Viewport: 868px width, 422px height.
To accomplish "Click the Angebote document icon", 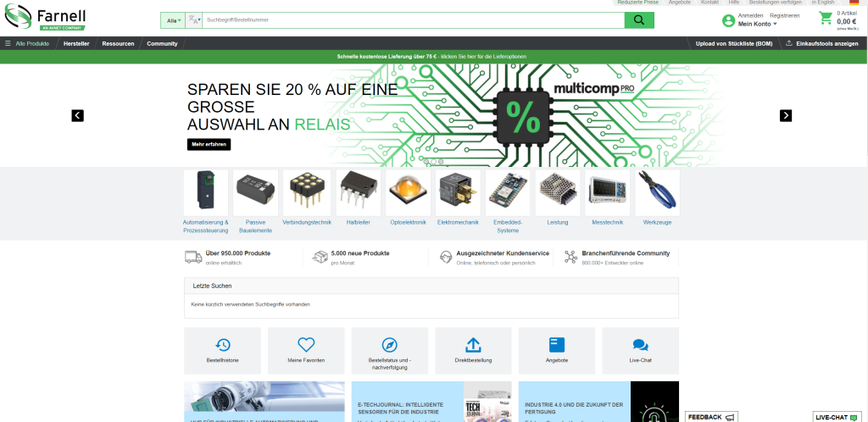I will coord(557,345).
